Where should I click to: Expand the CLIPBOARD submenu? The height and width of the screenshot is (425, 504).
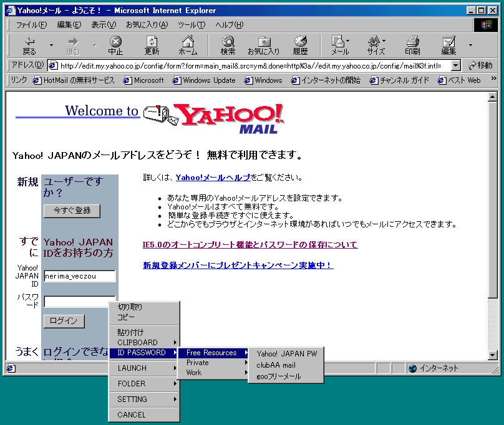coord(143,343)
